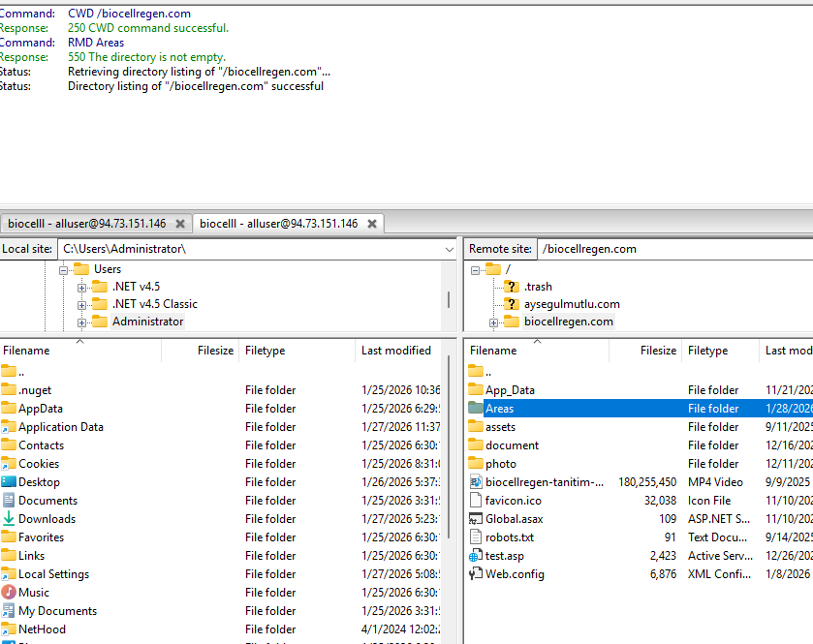This screenshot has height=644, width=813.
Task: Expand the .NET v4.5 Classic tree node
Action: [x=81, y=305]
